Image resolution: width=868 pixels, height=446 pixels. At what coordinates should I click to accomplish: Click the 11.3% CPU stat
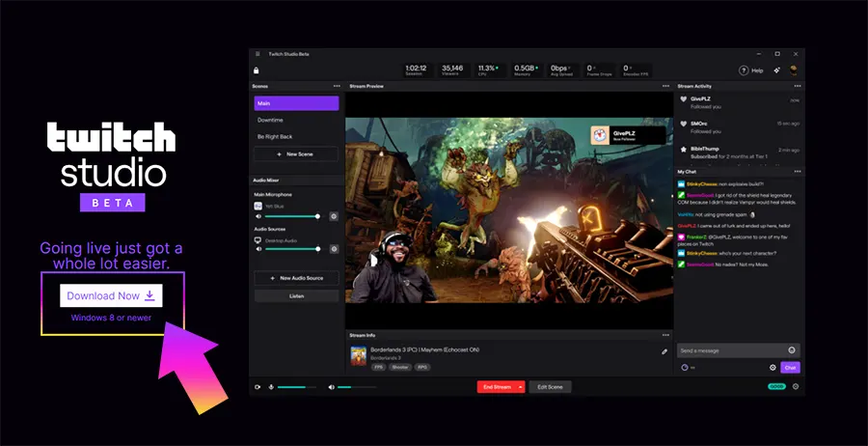pyautogui.click(x=488, y=70)
